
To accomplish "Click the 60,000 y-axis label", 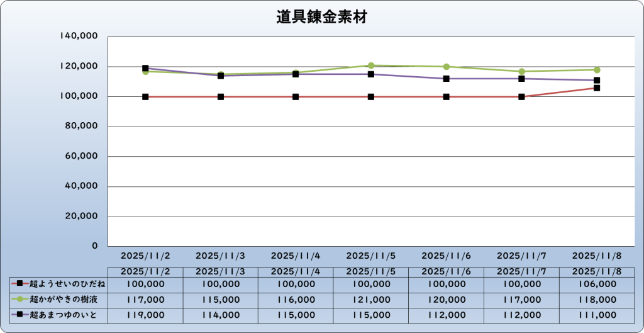I will click(80, 156).
